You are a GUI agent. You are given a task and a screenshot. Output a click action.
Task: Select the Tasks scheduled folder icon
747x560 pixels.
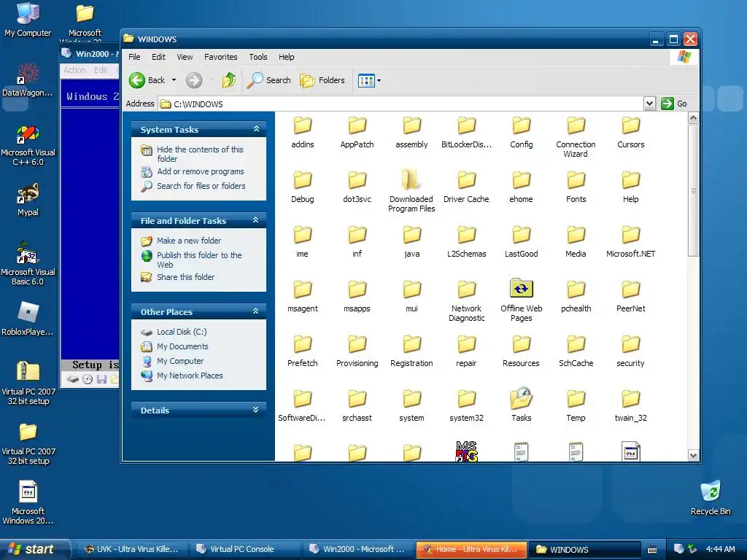521,404
